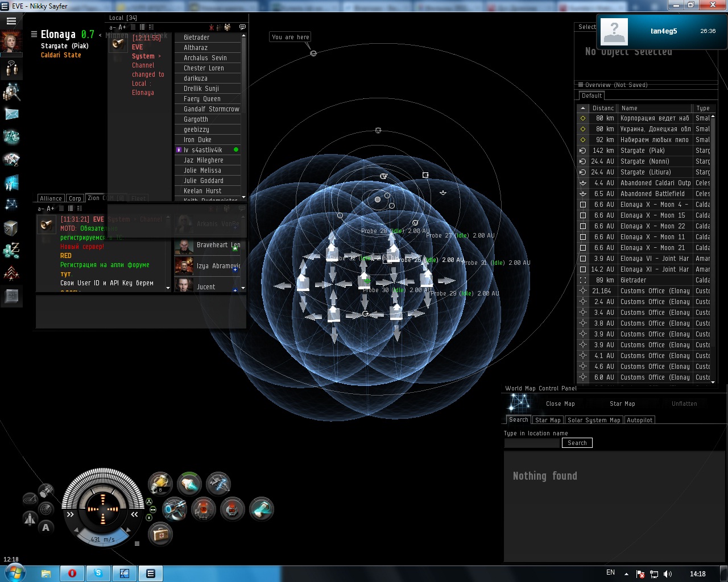This screenshot has height=582, width=728.
Task: Select the Search tab in map panel
Action: (519, 419)
